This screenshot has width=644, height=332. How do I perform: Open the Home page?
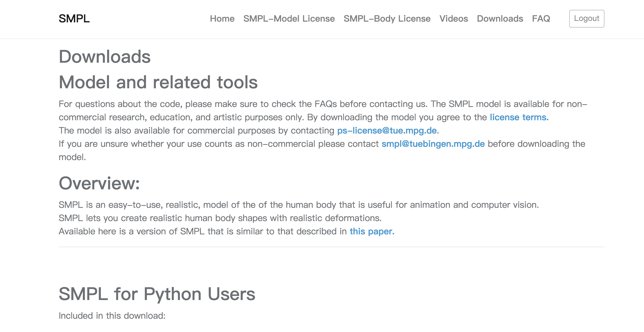tap(222, 19)
